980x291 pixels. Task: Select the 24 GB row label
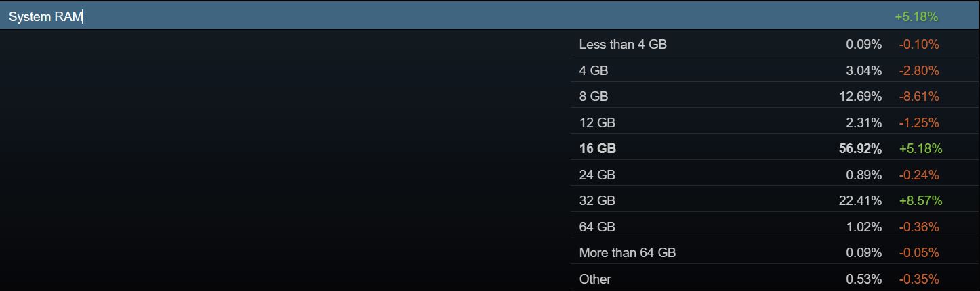click(597, 175)
